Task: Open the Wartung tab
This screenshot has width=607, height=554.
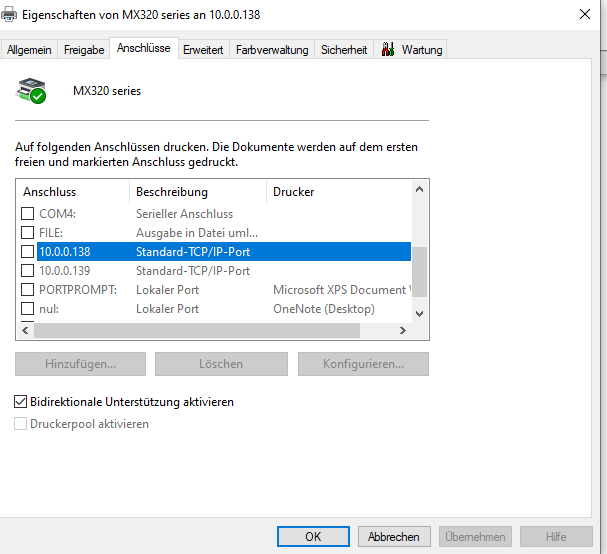Action: point(411,50)
